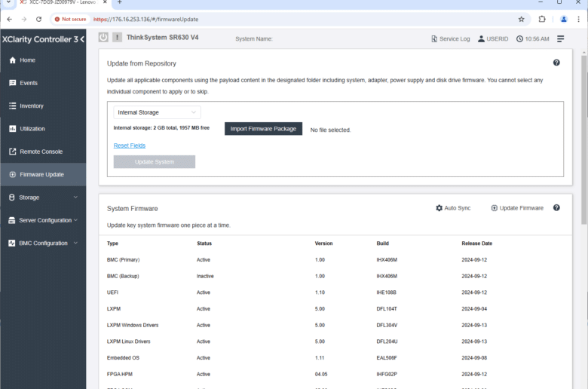Open the tab search dropdown arrow
588x389 pixels.
click(8, 2)
